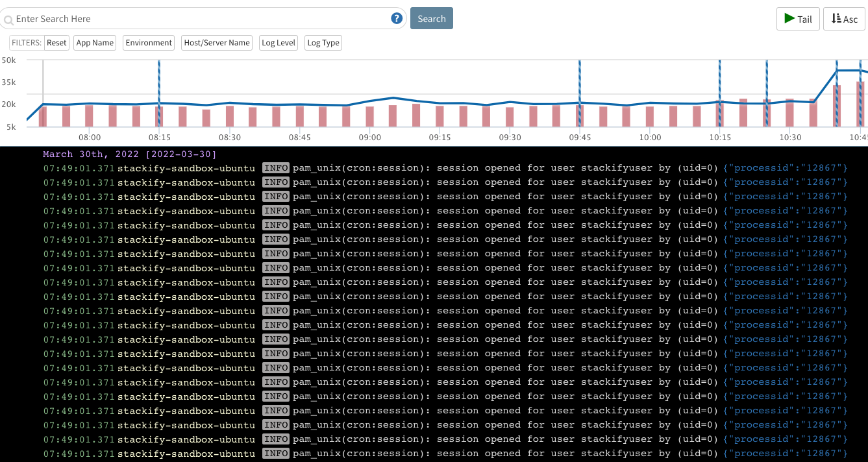Open the Environment filter

pyautogui.click(x=149, y=43)
